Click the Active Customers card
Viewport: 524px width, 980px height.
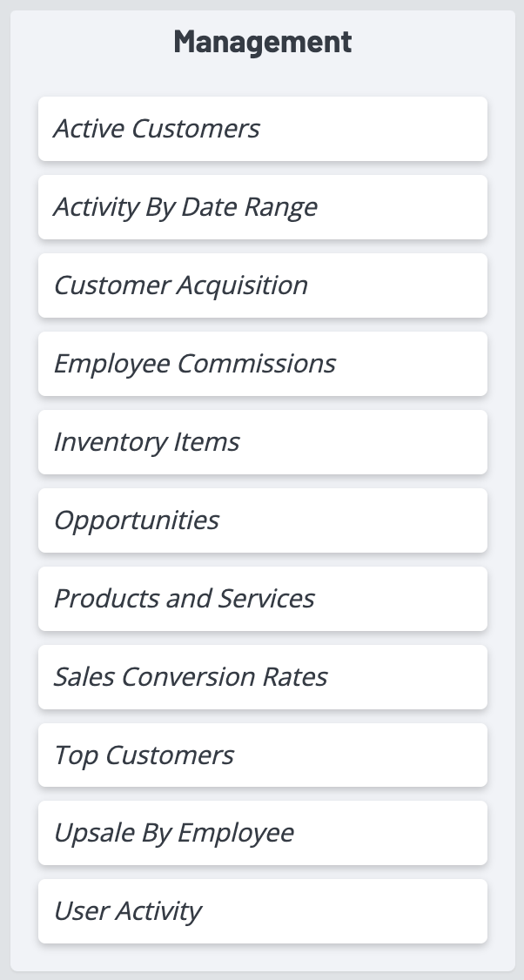click(262, 129)
